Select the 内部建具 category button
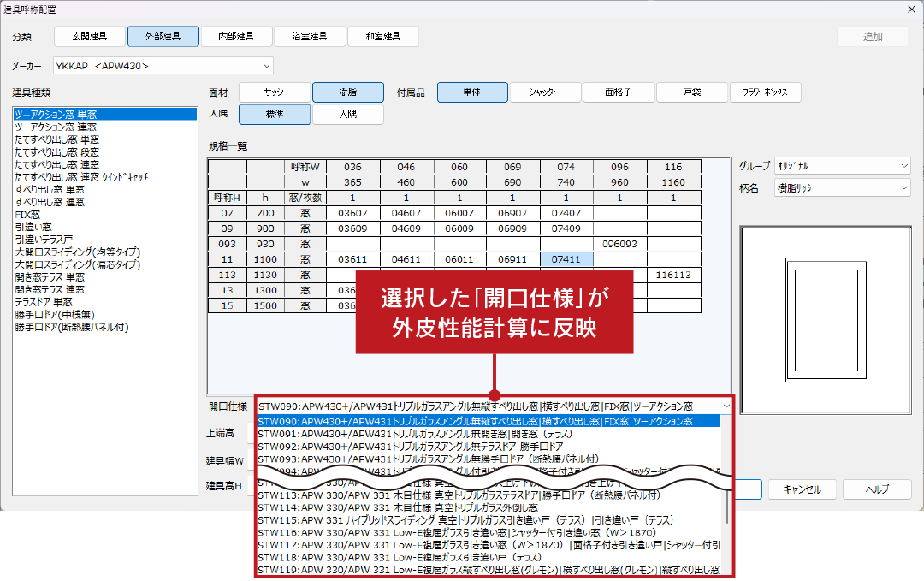The image size is (924, 581). (x=236, y=36)
